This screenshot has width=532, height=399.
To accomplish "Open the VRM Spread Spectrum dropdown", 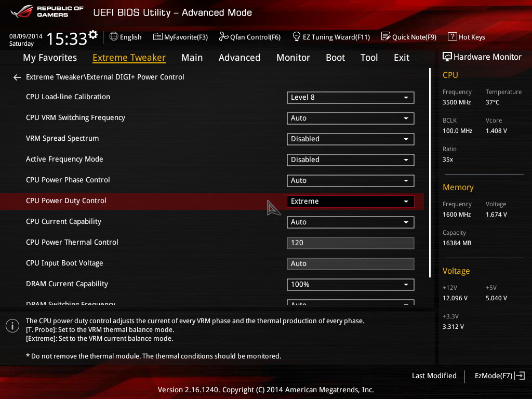I will pos(350,139).
